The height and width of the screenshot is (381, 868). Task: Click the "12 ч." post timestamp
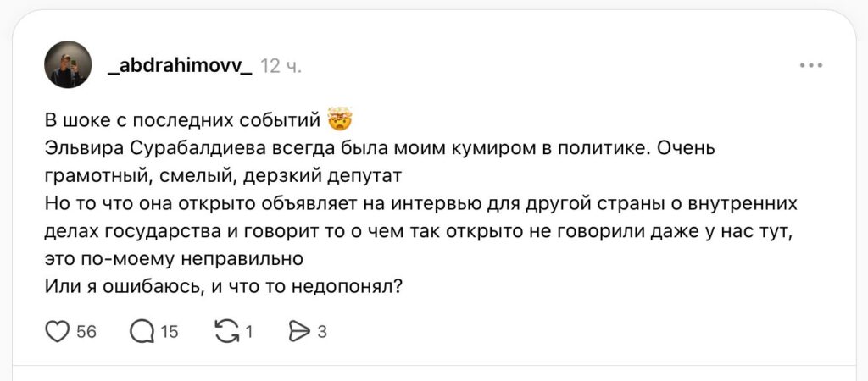click(x=281, y=65)
